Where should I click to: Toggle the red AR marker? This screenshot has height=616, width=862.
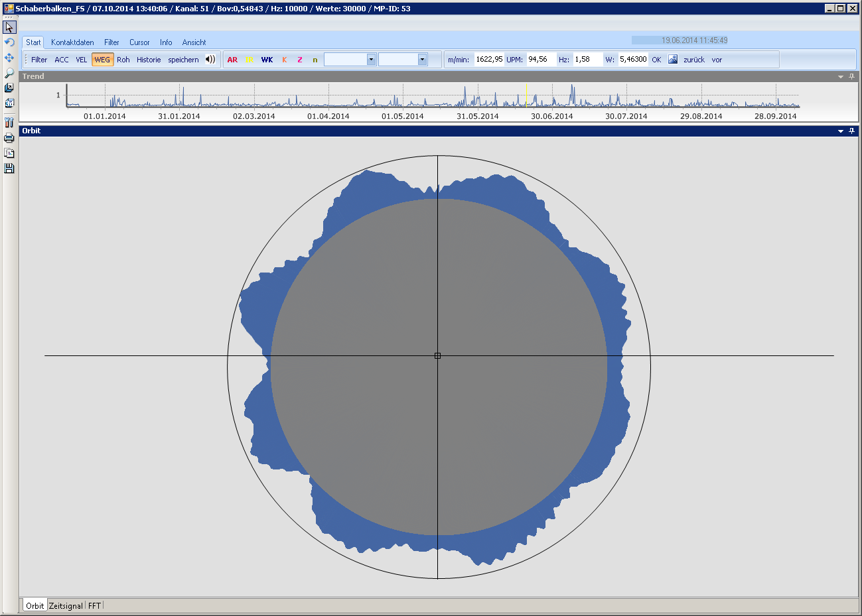(x=232, y=60)
